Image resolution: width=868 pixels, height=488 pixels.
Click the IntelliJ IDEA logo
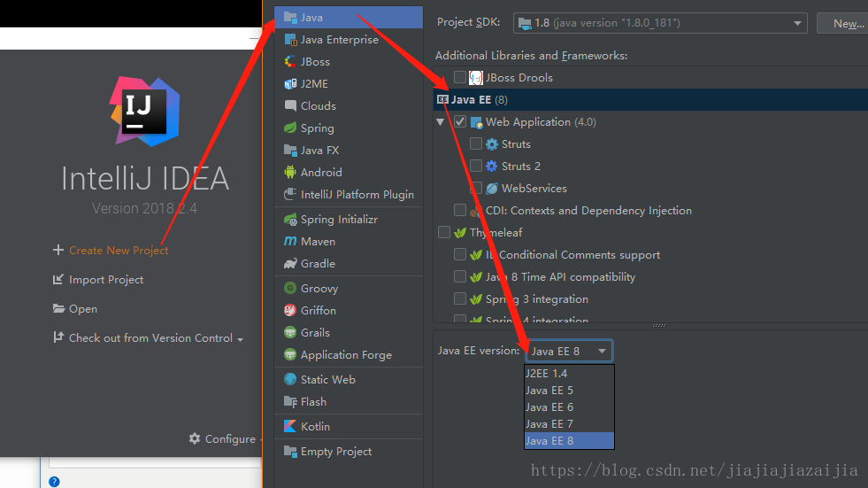pos(145,112)
